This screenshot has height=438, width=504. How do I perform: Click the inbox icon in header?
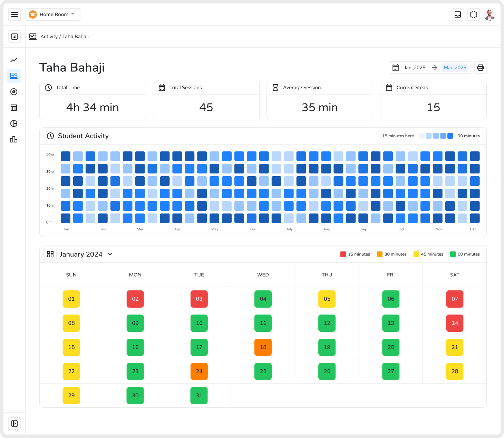(458, 14)
